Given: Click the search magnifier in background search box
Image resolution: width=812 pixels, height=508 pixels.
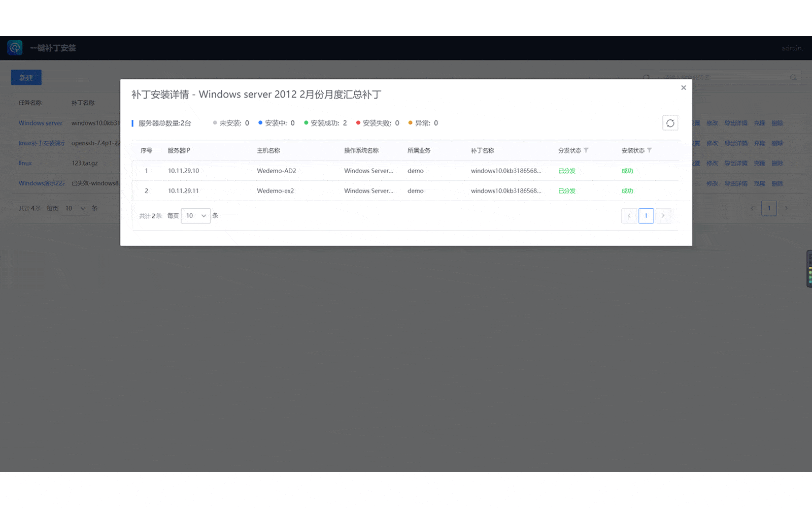Looking at the screenshot, I should [793, 78].
